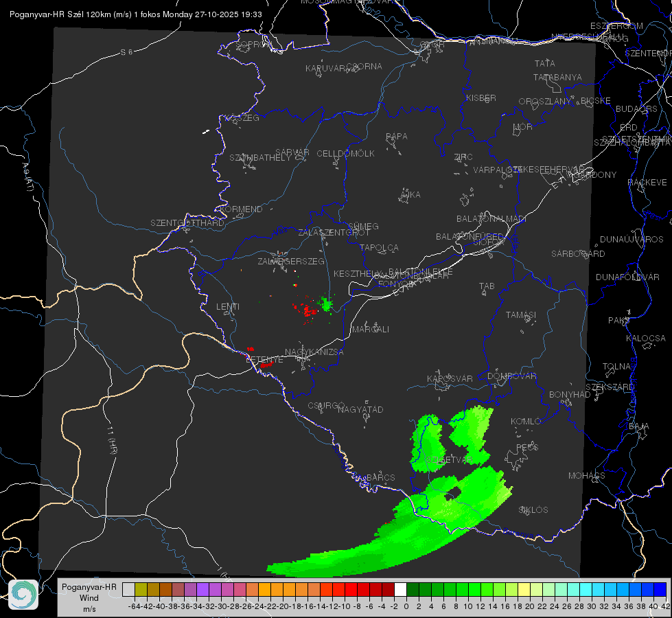Screen dimensions: 672x618
Task: Click the BARCS label
Action: (x=380, y=478)
